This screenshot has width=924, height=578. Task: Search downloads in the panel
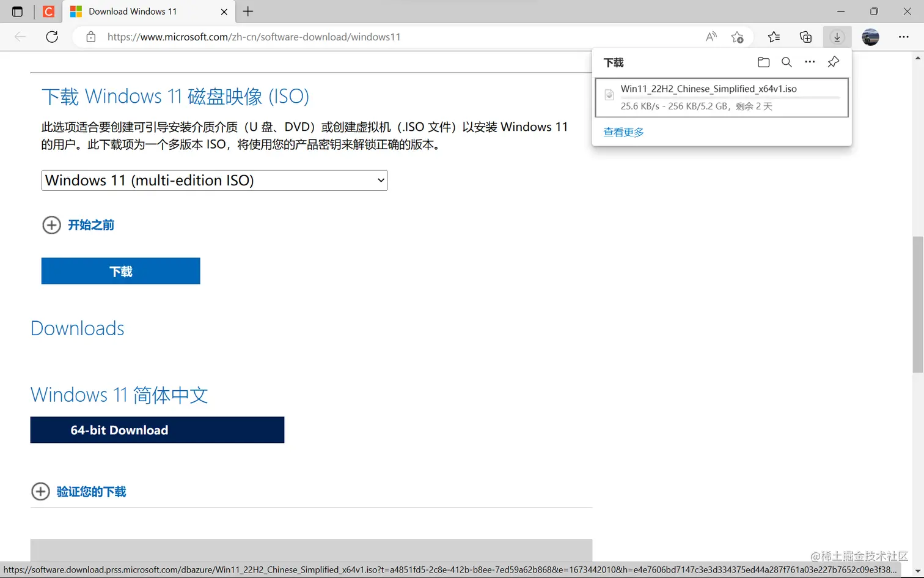point(787,62)
